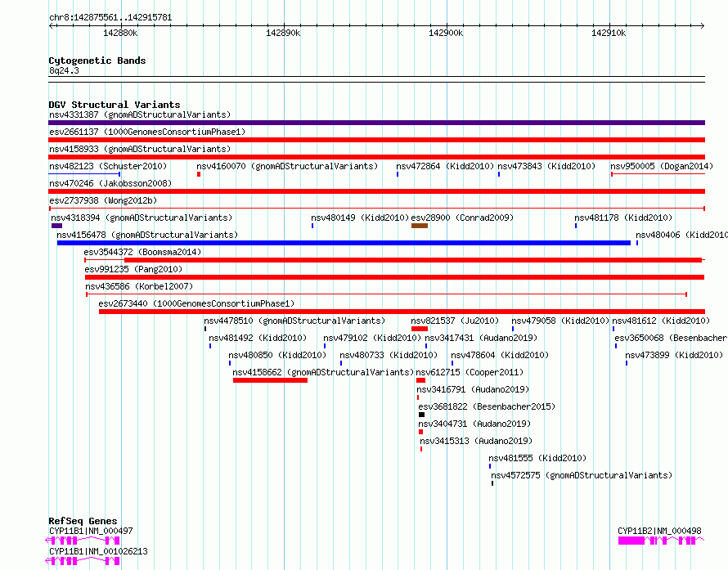Select the esv2661137 1000Genomes variant label
Image resolution: width=728 pixels, height=570 pixels.
[x=147, y=132]
